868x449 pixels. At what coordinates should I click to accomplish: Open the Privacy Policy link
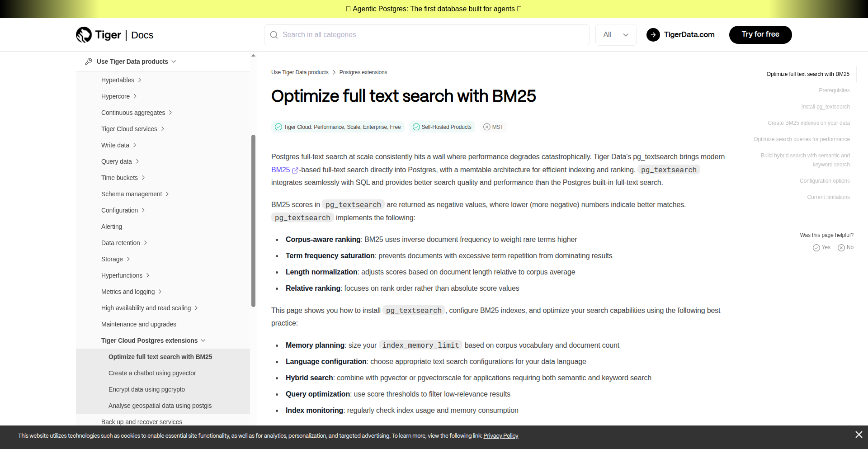[x=500, y=436]
